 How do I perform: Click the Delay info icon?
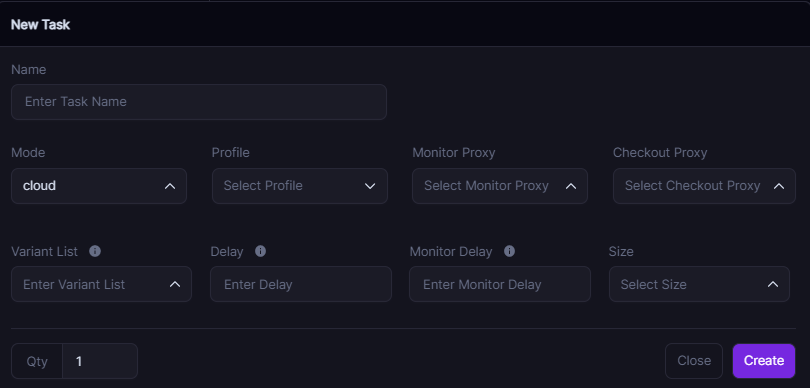point(260,251)
